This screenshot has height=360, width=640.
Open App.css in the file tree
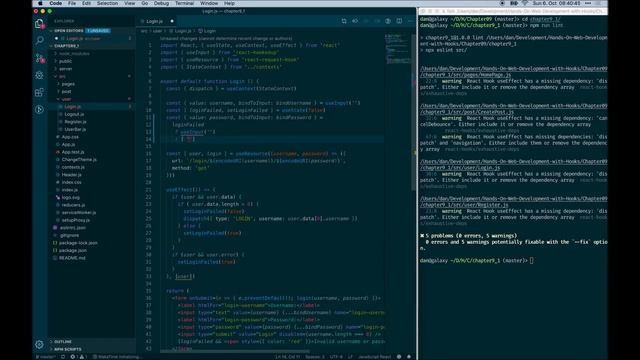pos(70,137)
